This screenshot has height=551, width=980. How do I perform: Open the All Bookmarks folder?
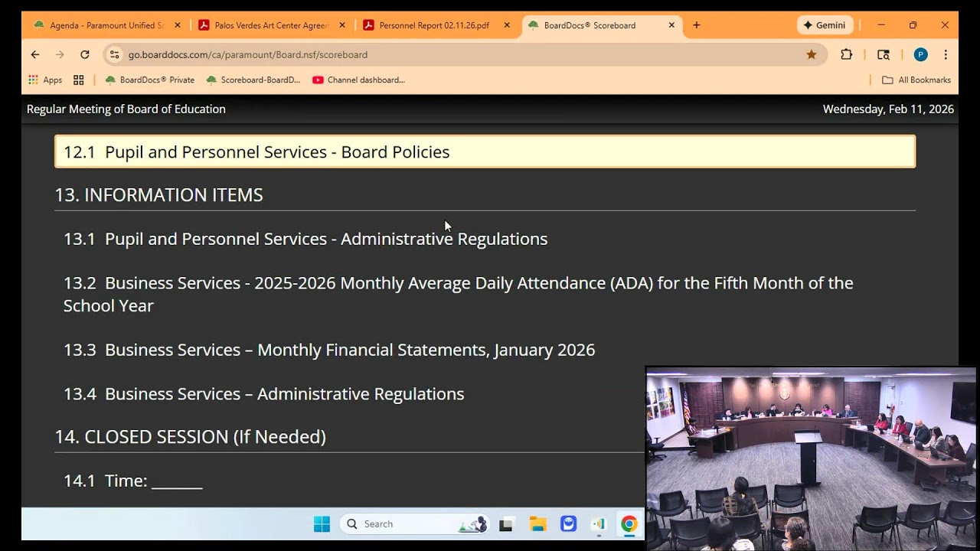tap(916, 80)
